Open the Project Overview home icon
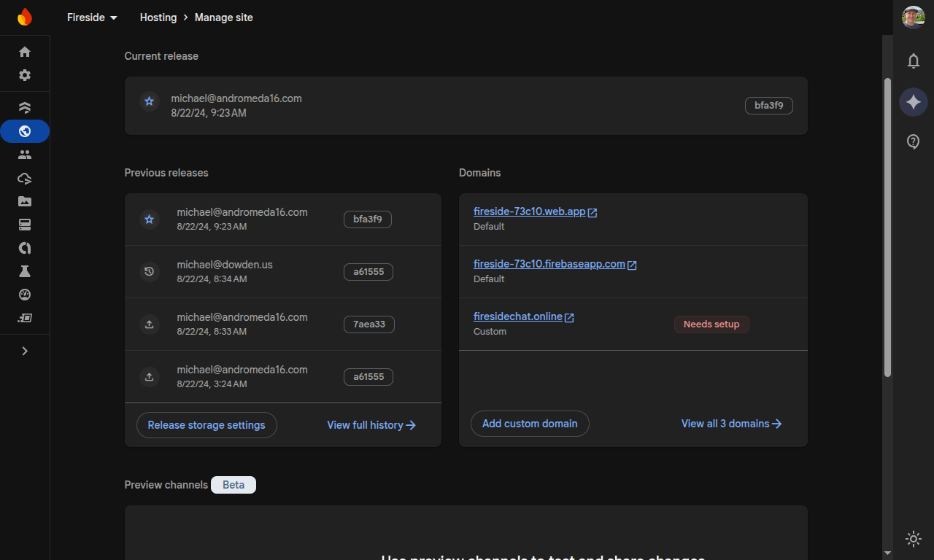The height and width of the screenshot is (560, 934). tap(25, 52)
